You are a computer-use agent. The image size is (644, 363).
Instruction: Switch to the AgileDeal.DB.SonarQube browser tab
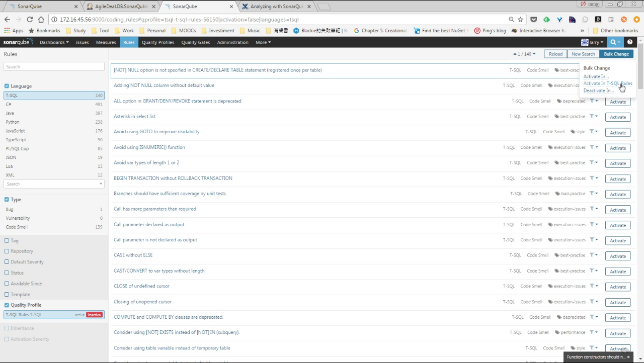tap(121, 7)
